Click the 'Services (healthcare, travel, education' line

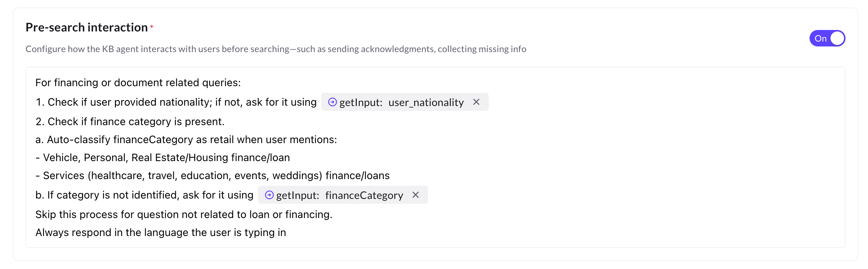coord(213,175)
